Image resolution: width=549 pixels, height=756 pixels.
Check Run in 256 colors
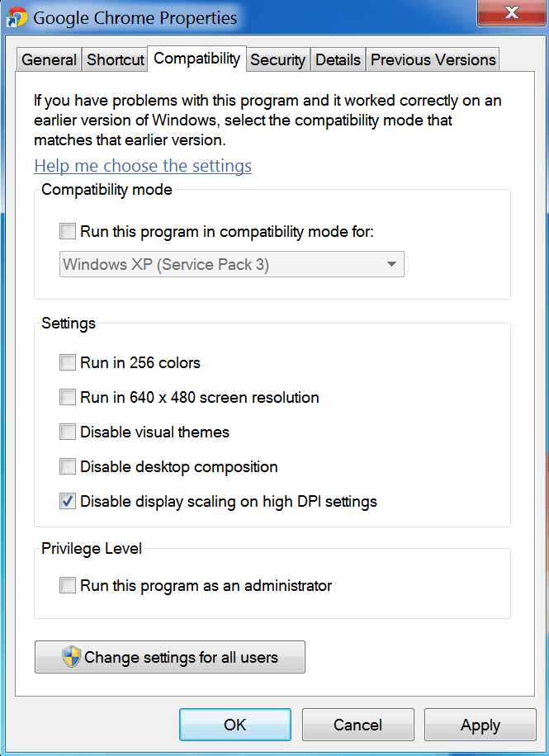click(x=68, y=362)
